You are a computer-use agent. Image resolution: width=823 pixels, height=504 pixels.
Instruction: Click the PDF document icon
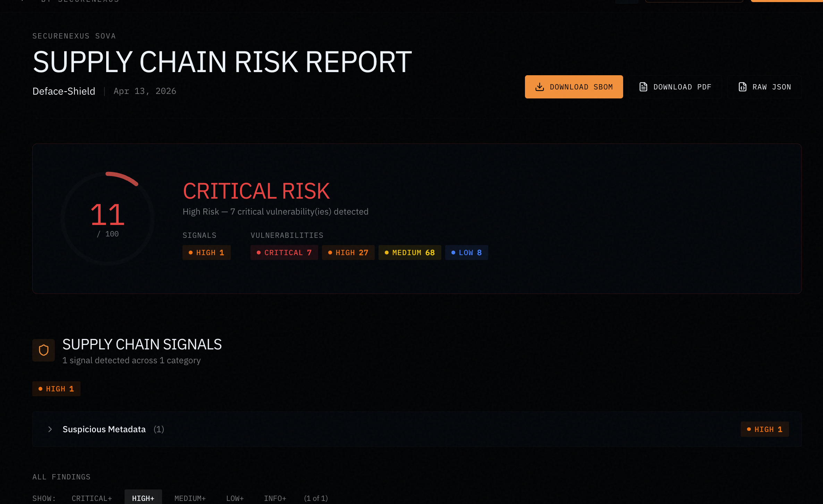point(643,87)
